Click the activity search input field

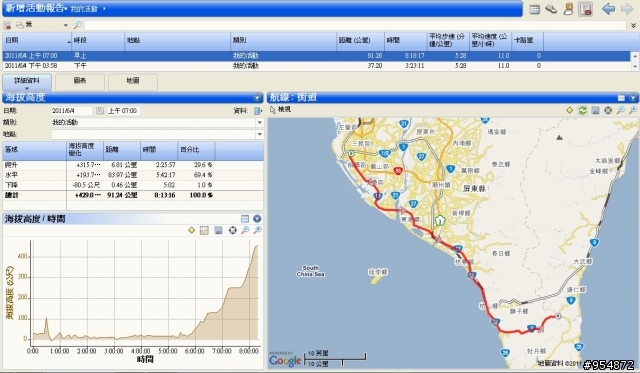355,25
